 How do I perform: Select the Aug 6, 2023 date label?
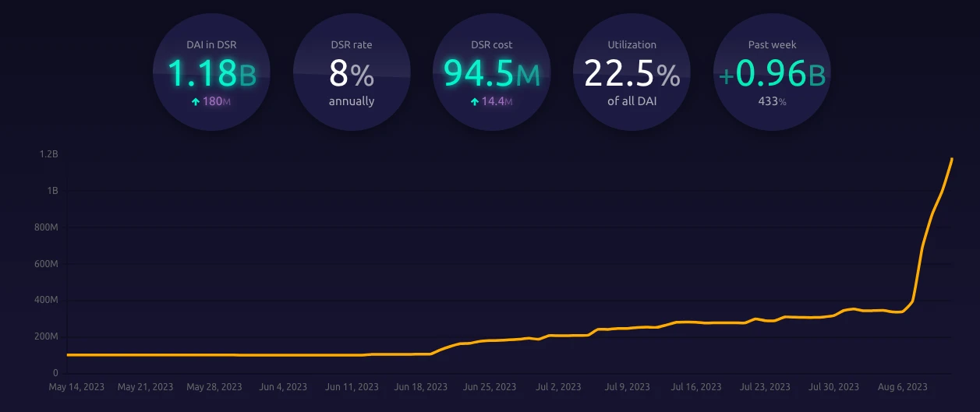pyautogui.click(x=903, y=386)
